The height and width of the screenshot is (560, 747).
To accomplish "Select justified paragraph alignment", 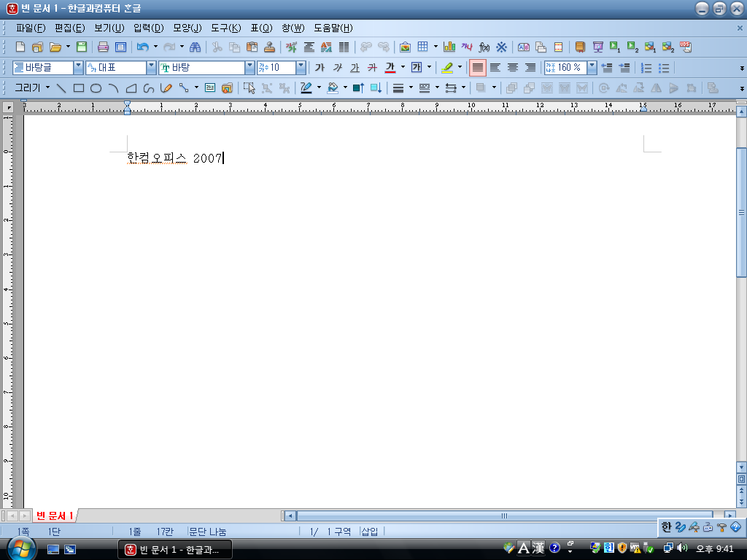I will point(477,68).
